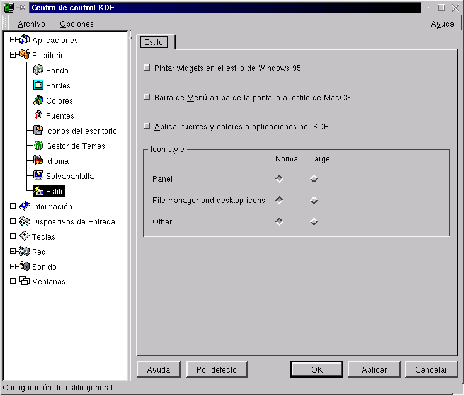Viewport: 464px width, 395px height.
Task: Open the Salvapantallas module icon
Action: tap(38, 175)
